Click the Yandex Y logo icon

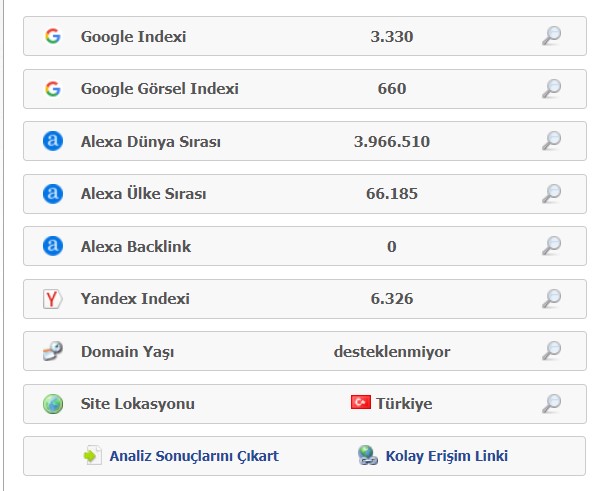point(53,299)
